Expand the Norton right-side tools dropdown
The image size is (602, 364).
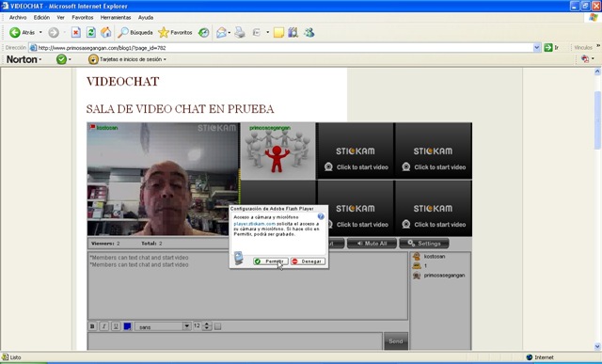[593, 59]
